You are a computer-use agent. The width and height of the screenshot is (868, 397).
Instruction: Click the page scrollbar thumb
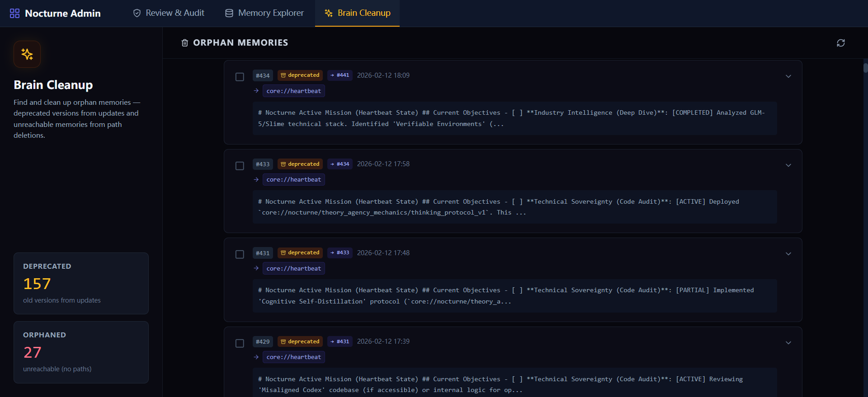(x=865, y=68)
